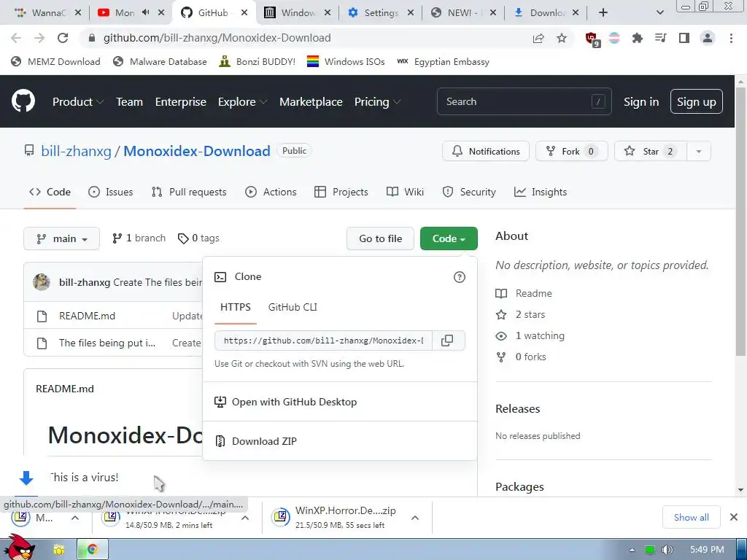
Task: Open the Actions tab
Action: (271, 192)
